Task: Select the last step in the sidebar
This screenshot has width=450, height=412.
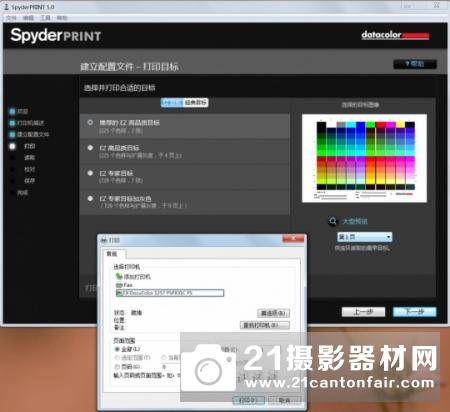Action: 22,192
